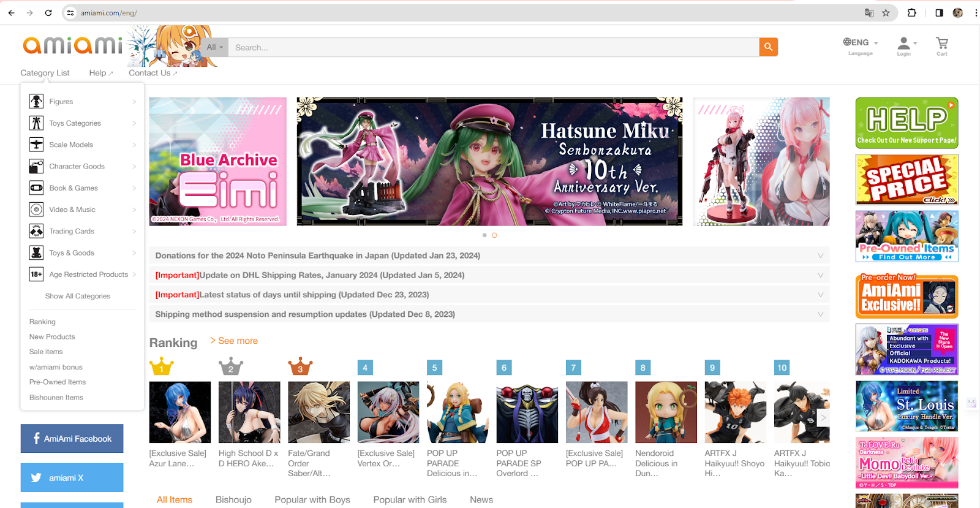Screen dimensions: 980x508
Task: Select the second carousel dot indicator
Action: pos(494,235)
